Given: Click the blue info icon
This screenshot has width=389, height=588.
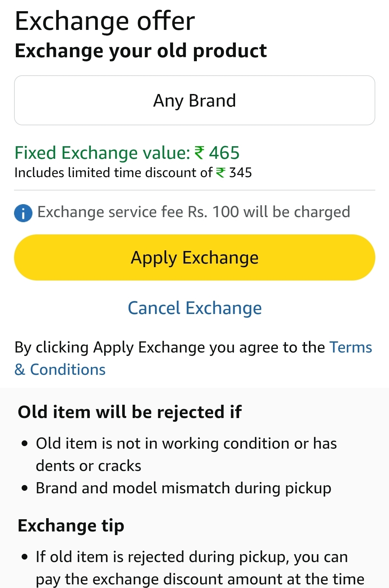Looking at the screenshot, I should click(23, 213).
